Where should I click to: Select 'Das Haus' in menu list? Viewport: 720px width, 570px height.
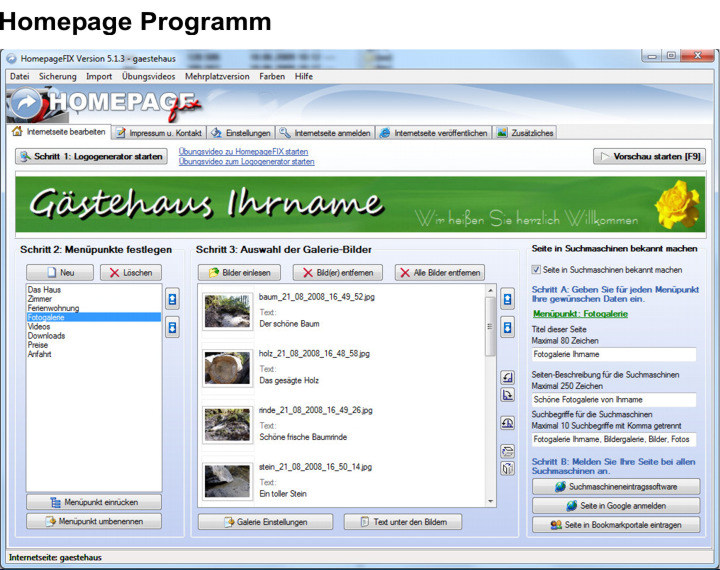(x=94, y=290)
